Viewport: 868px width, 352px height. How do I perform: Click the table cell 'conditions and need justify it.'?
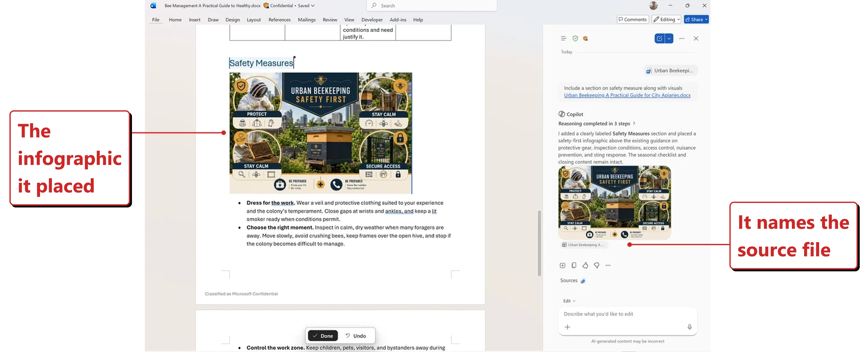[x=368, y=33]
